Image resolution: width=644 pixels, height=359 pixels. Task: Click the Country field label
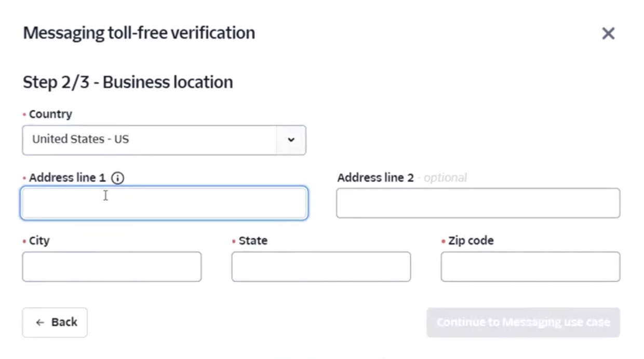pos(50,114)
